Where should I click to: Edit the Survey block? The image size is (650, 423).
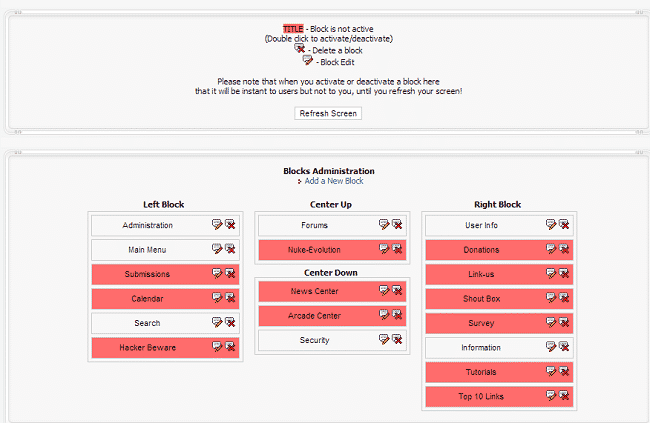coord(551,322)
